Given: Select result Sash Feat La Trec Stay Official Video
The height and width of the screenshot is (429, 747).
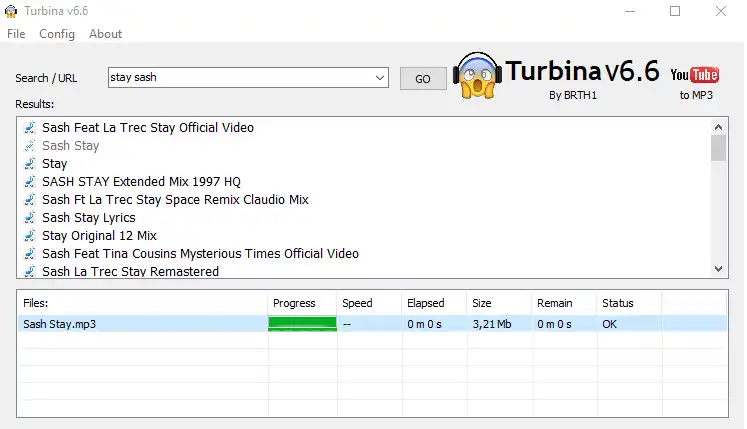Looking at the screenshot, I should click(x=148, y=128).
